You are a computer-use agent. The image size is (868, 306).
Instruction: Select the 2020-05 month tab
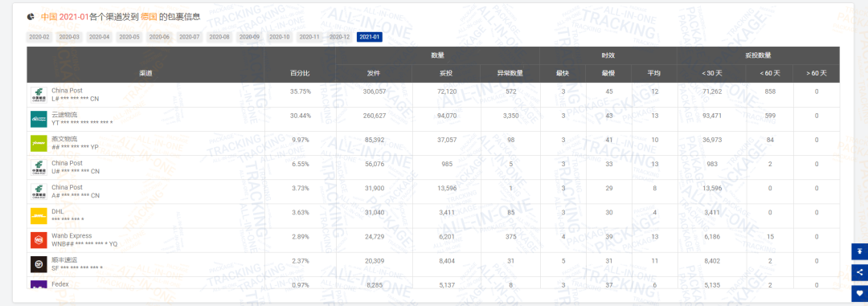[x=129, y=37]
